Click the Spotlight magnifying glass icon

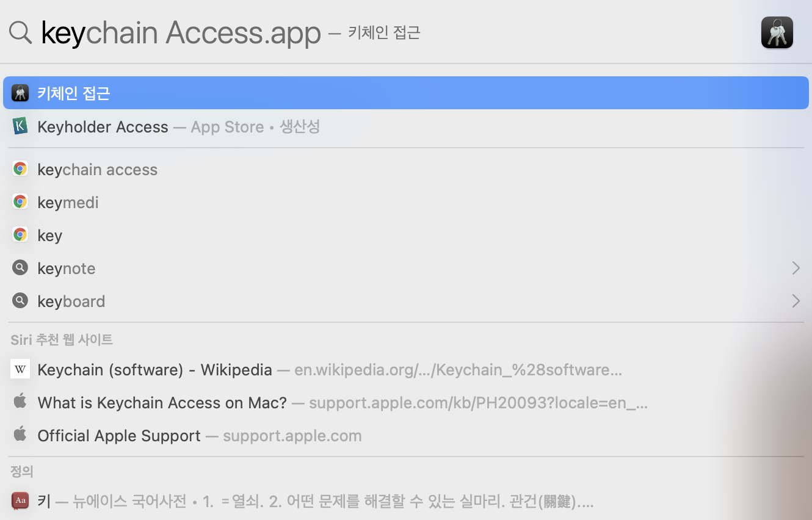coord(20,32)
